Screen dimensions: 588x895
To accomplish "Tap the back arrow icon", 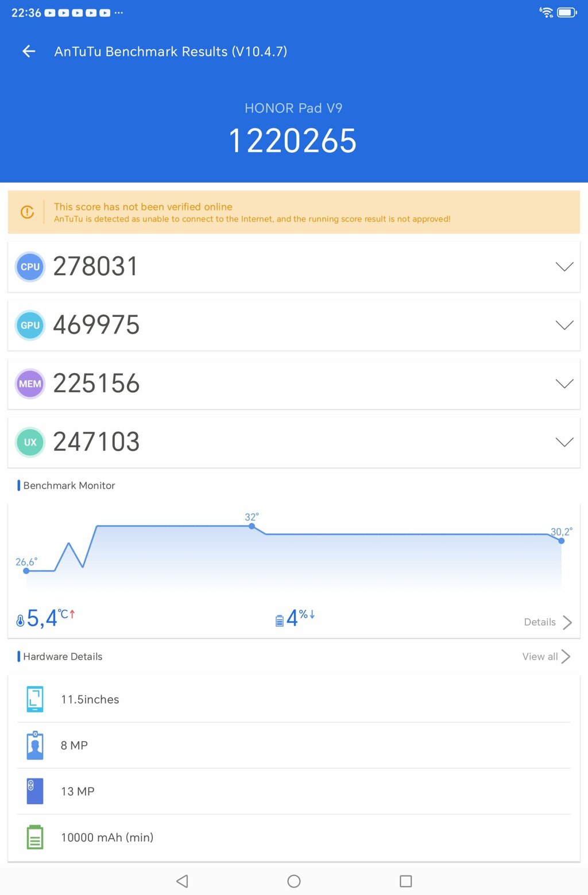I will (29, 52).
